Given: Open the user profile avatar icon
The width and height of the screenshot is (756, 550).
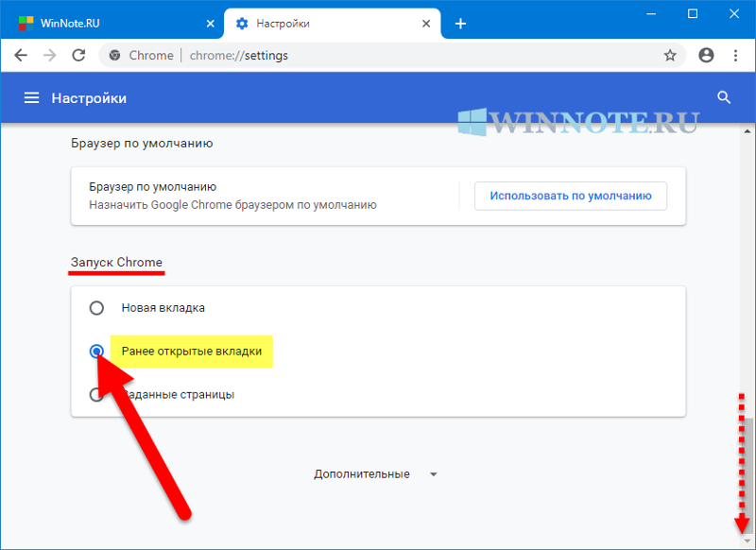Looking at the screenshot, I should tap(705, 56).
